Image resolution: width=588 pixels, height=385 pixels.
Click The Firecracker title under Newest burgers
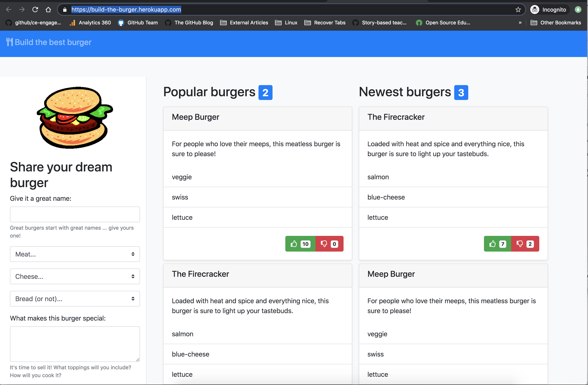(x=396, y=117)
